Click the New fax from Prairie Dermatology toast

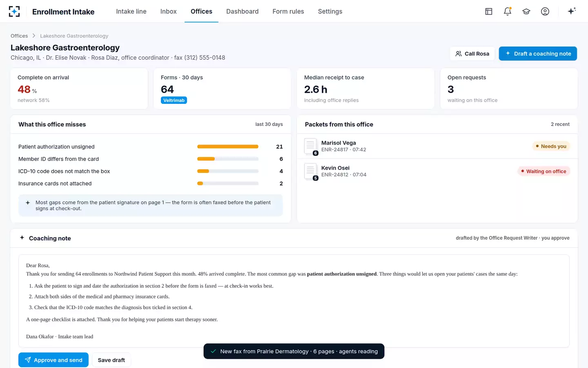click(x=294, y=351)
